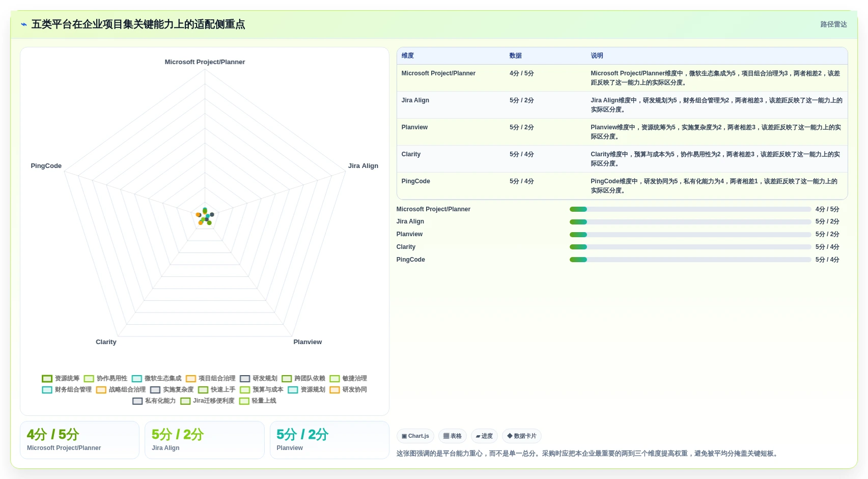
Task: Click radar axis label Microsoft Project/Planner
Action: click(205, 62)
